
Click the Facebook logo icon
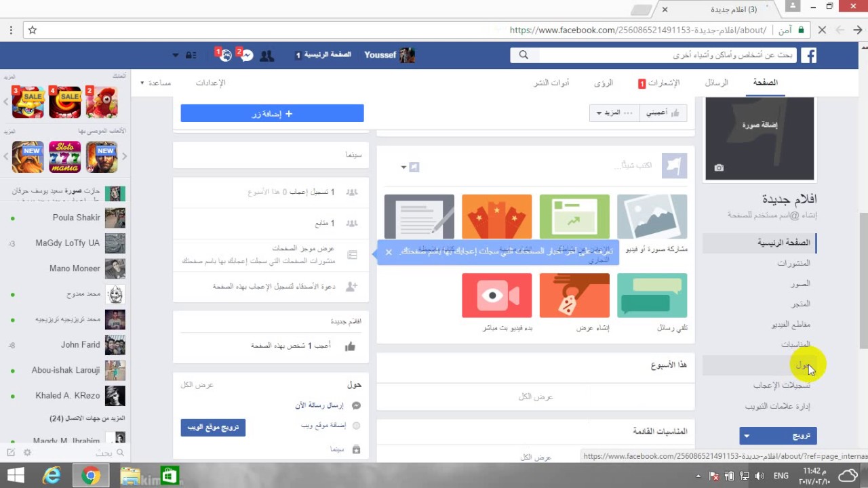808,56
